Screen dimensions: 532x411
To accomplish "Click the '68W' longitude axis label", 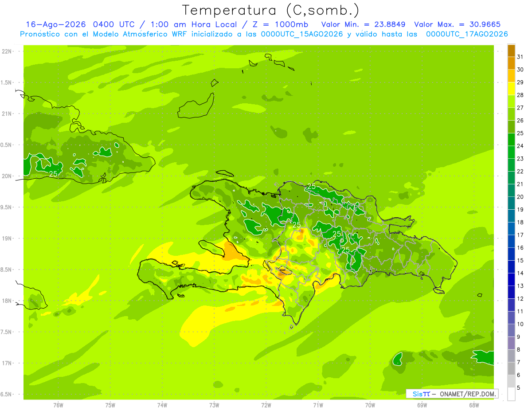I will (x=474, y=405).
